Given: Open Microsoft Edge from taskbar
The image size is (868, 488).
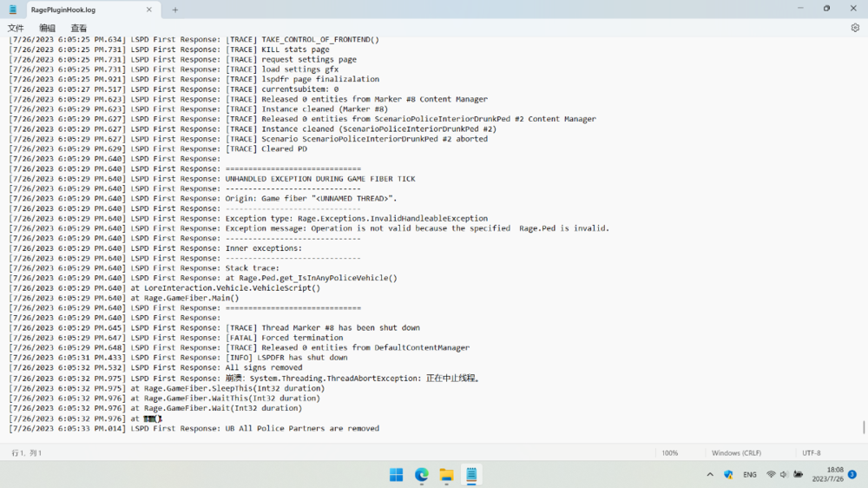Looking at the screenshot, I should [x=422, y=474].
